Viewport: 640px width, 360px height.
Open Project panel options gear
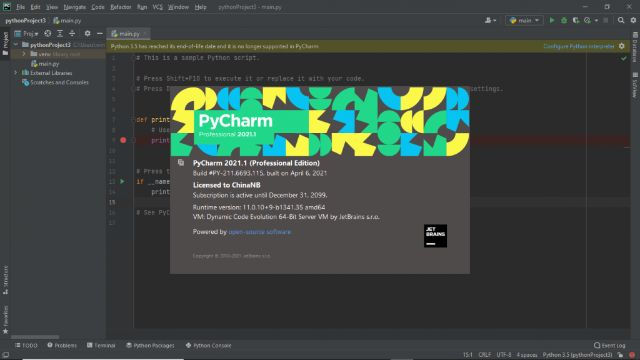(87, 33)
